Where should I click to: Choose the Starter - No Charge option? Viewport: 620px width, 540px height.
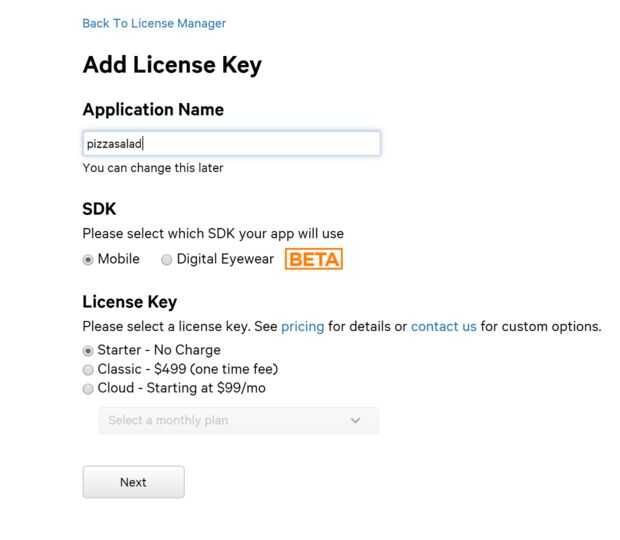(89, 351)
